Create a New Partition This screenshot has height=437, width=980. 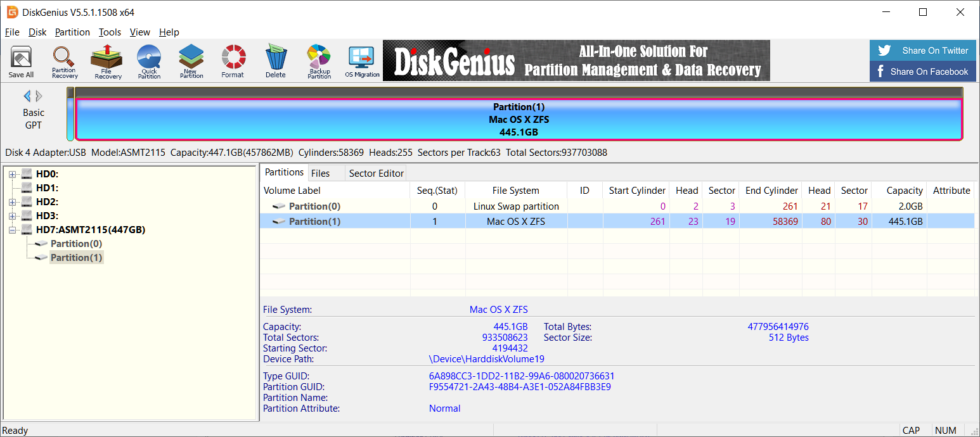pyautogui.click(x=191, y=61)
